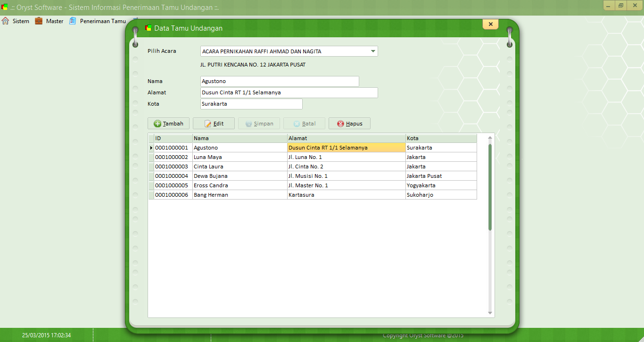Click the Penerimaan Tamu clipboard icon
Image resolution: width=644 pixels, height=342 pixels.
point(72,21)
